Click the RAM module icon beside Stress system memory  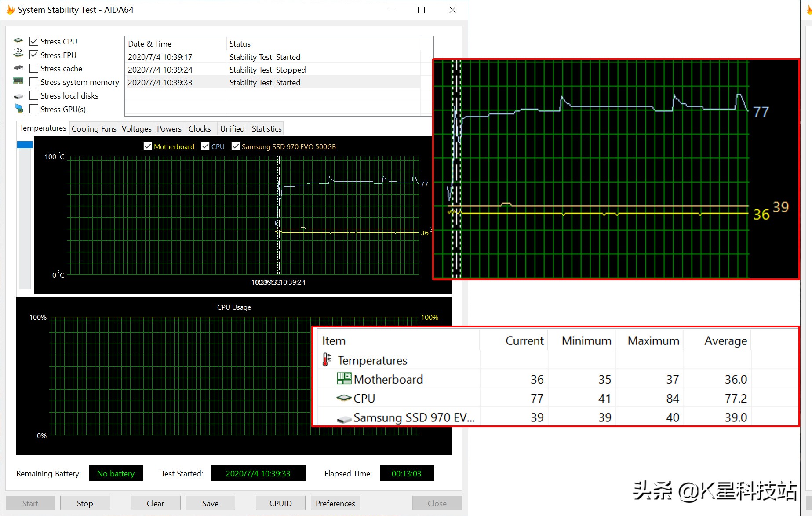click(x=18, y=81)
